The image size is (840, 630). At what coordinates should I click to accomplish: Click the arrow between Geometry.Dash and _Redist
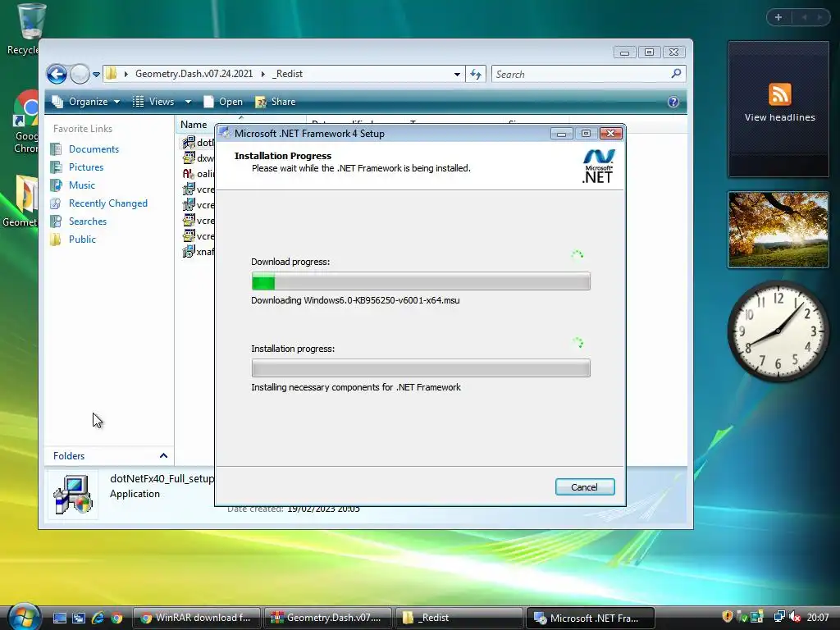pos(263,74)
